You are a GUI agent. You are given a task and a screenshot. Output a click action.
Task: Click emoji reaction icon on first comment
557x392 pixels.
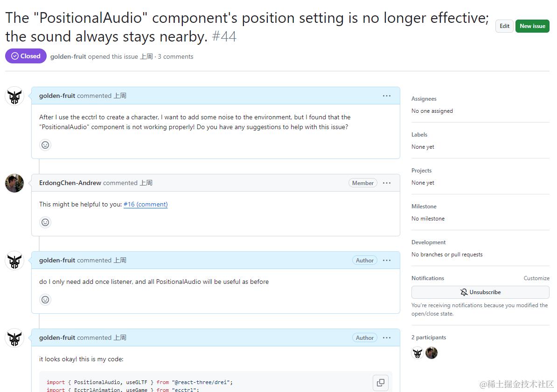point(45,145)
